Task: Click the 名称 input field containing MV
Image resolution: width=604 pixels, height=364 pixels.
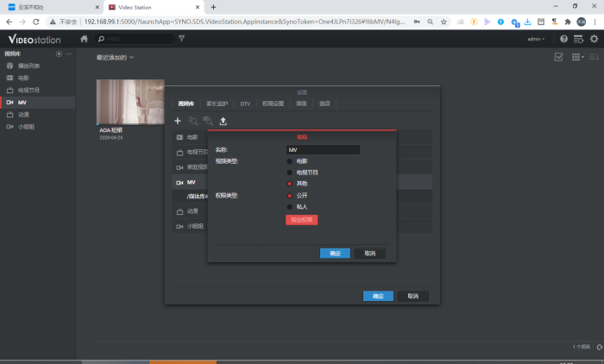Action: 323,150
